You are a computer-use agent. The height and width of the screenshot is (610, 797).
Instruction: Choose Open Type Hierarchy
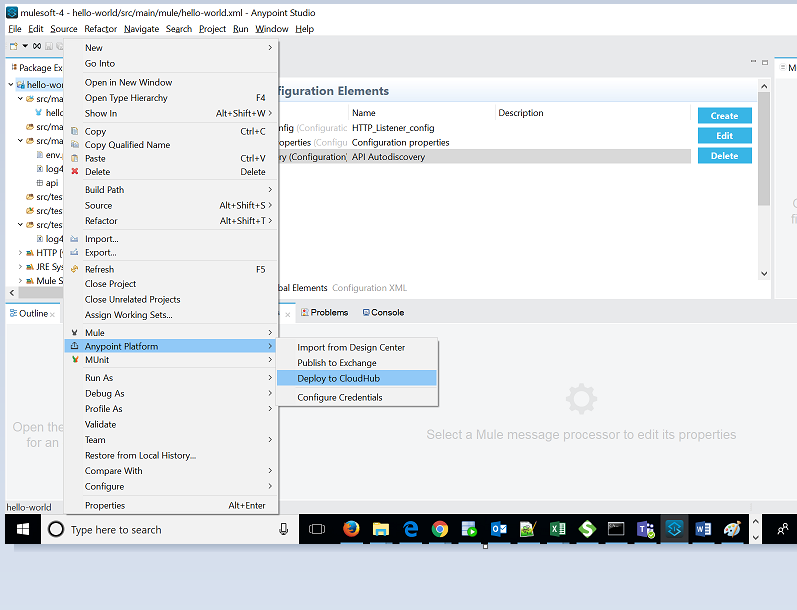click(171, 98)
